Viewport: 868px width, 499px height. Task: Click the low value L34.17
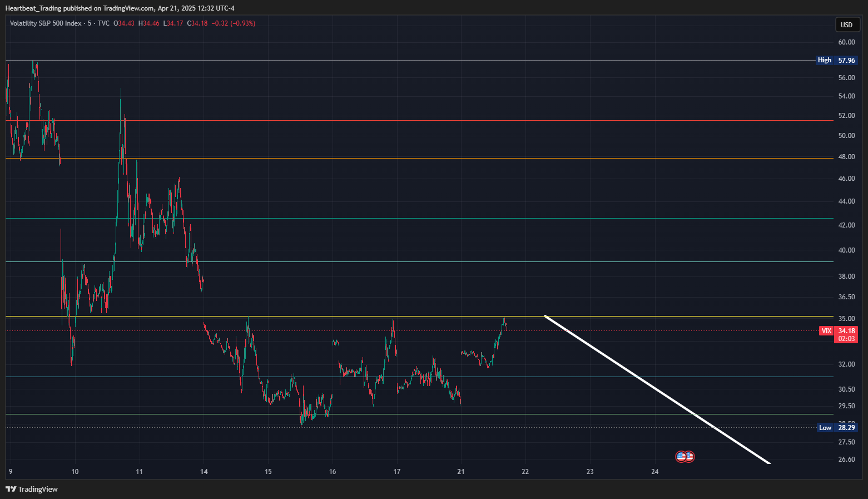click(x=173, y=23)
